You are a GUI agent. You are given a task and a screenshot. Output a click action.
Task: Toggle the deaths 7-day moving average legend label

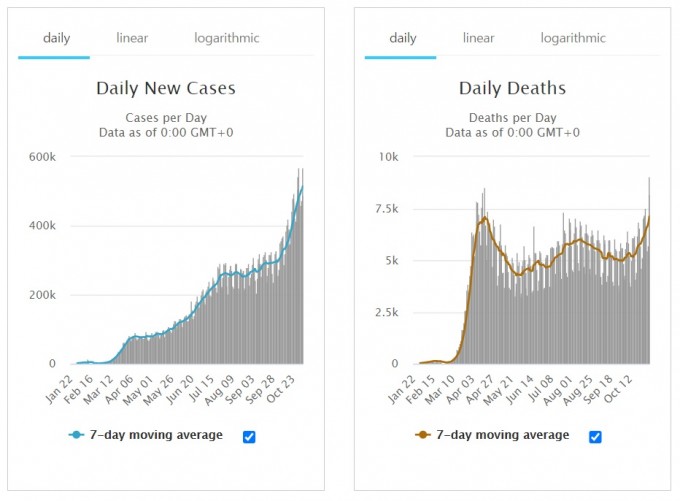[x=503, y=435]
